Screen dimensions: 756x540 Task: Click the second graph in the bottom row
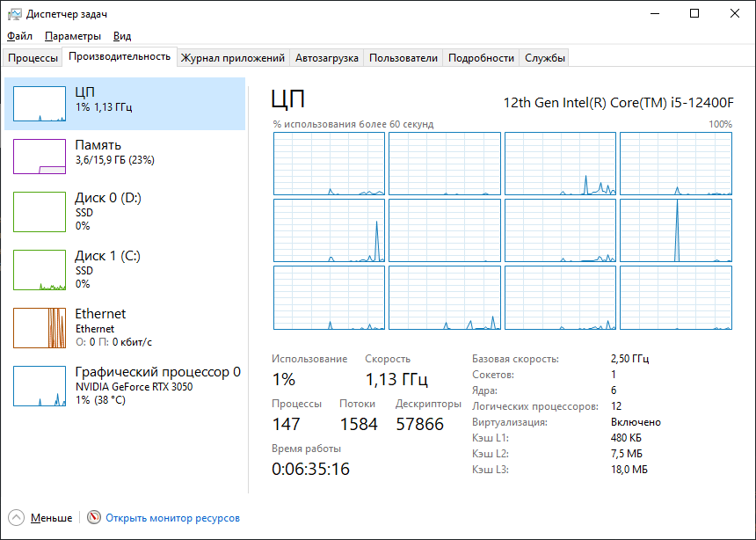445,298
